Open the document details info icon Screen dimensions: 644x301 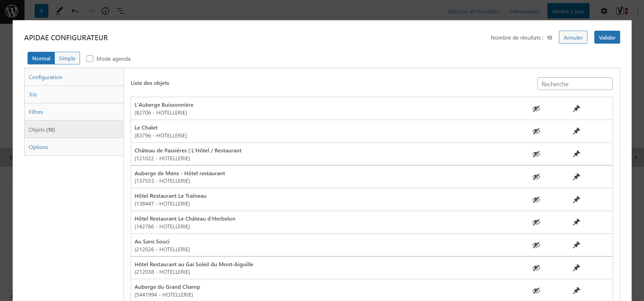pos(106,11)
